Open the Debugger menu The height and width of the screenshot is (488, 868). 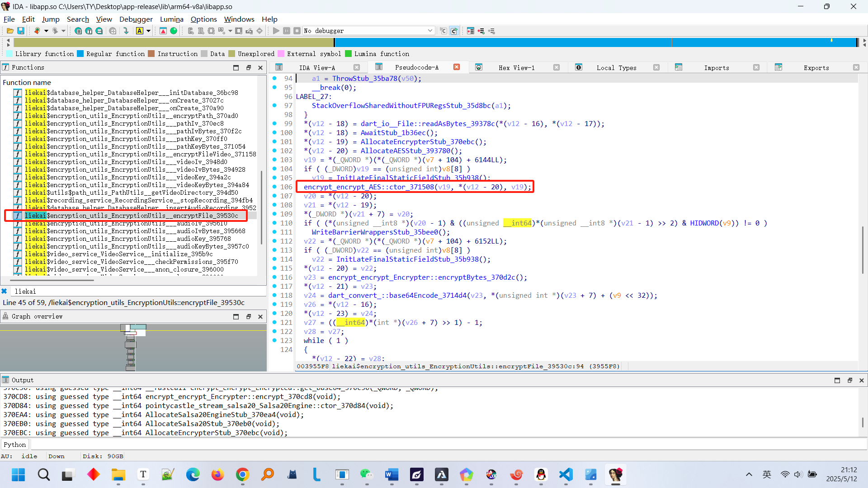pyautogui.click(x=136, y=19)
